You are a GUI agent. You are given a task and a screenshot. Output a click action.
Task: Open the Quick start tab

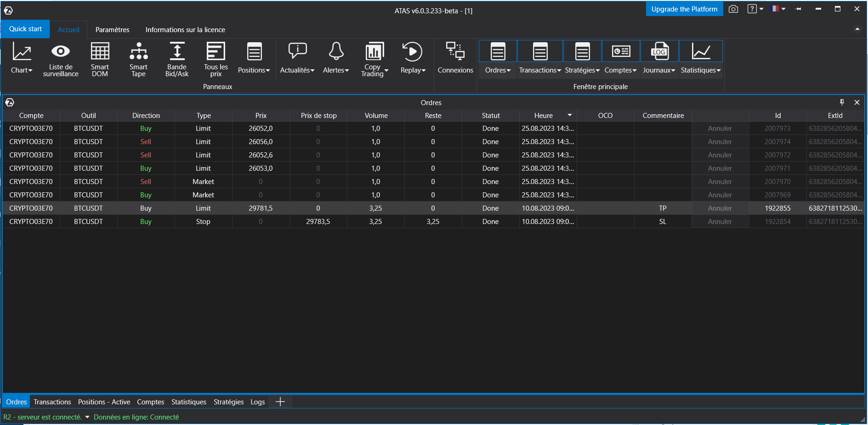pos(25,29)
